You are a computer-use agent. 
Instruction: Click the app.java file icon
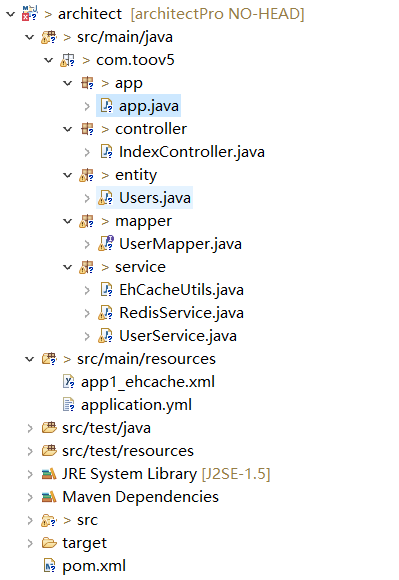106,106
